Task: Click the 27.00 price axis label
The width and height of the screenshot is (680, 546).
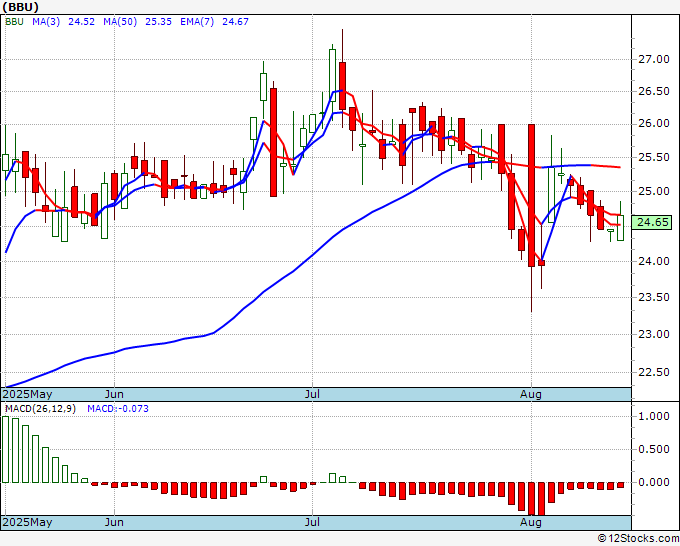Action: (654, 59)
